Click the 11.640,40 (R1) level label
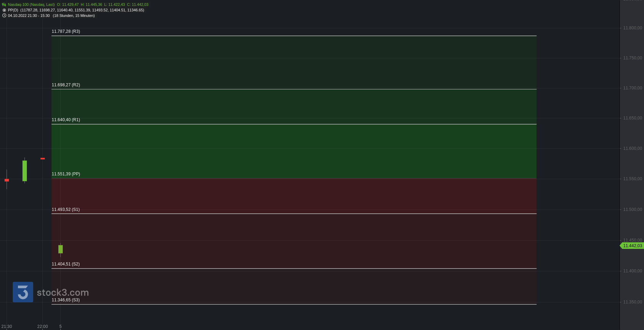This screenshot has height=330, width=644. tap(66, 120)
